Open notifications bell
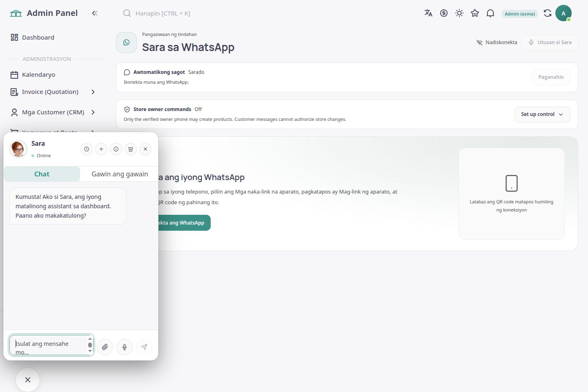588x392 pixels. point(490,13)
